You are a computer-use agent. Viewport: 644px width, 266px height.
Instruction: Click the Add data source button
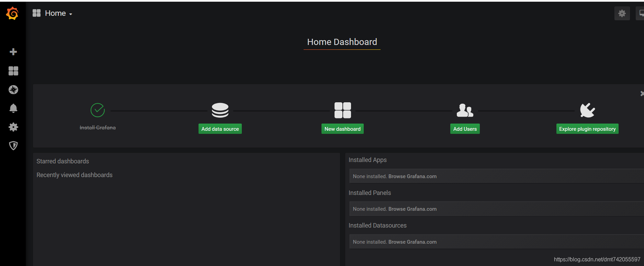(x=220, y=129)
